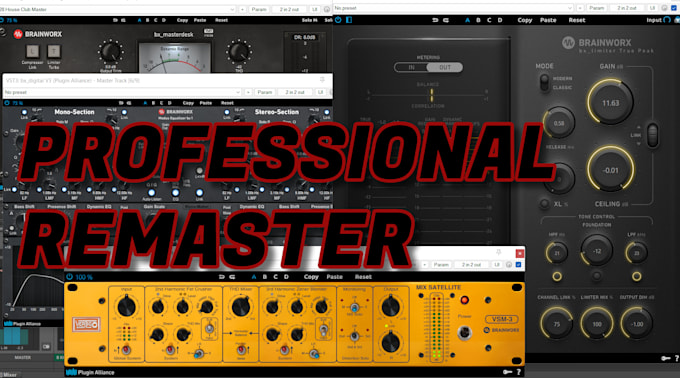This screenshot has height=378, width=680.
Task: Flip the Modern/Classic MODE switch
Action: [x=544, y=82]
